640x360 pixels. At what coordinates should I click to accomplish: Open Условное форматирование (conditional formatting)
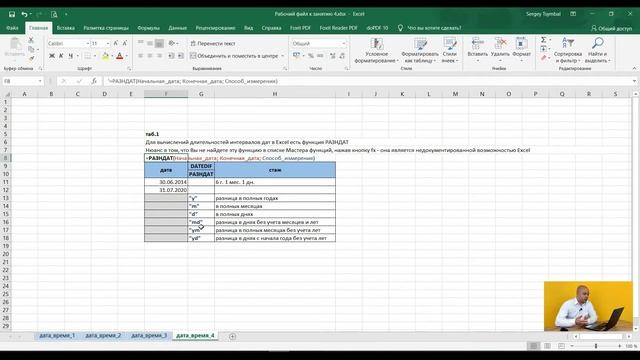tap(376, 51)
